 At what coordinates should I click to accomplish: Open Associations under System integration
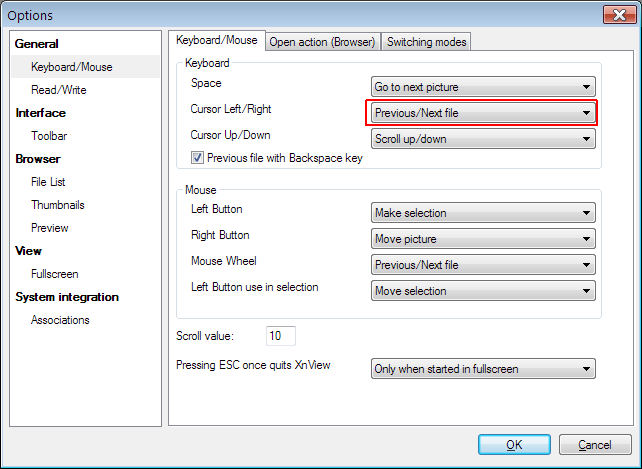coord(61,320)
